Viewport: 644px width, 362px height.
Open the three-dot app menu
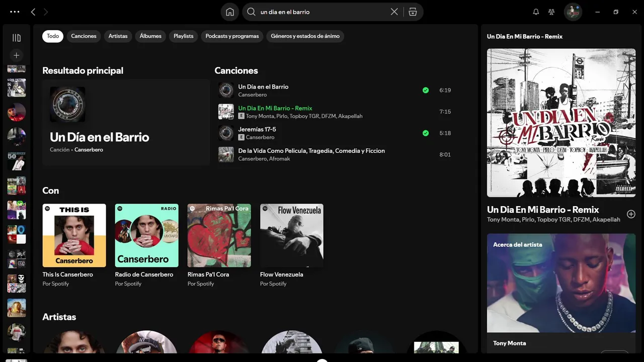pyautogui.click(x=15, y=12)
